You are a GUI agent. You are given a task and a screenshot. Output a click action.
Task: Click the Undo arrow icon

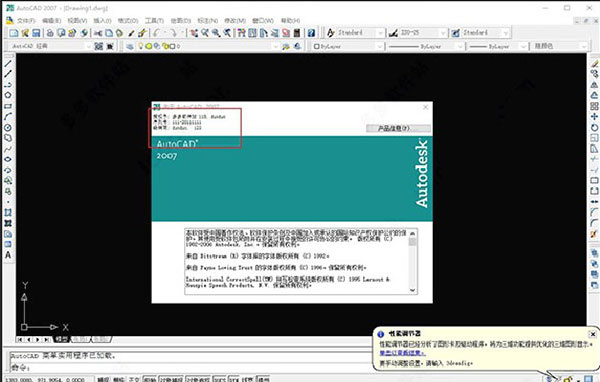156,33
